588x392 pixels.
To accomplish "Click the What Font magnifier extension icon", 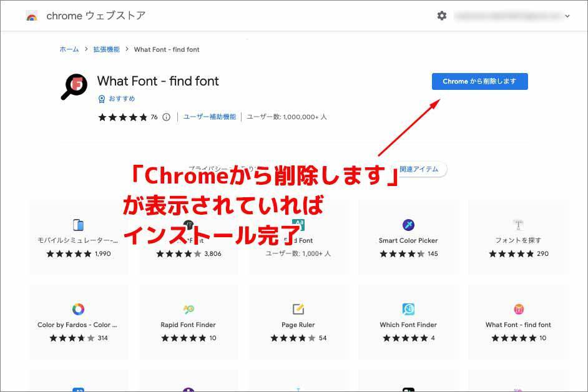I will click(x=74, y=87).
